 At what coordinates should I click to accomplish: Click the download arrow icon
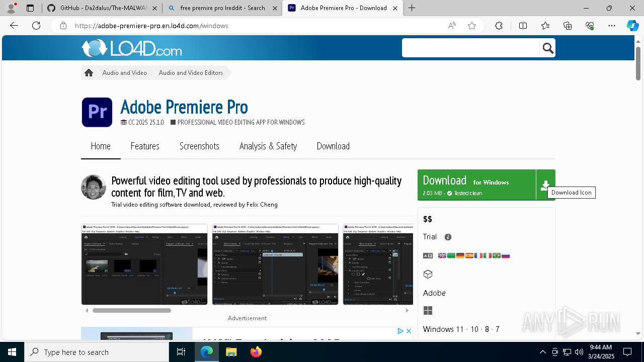[545, 185]
